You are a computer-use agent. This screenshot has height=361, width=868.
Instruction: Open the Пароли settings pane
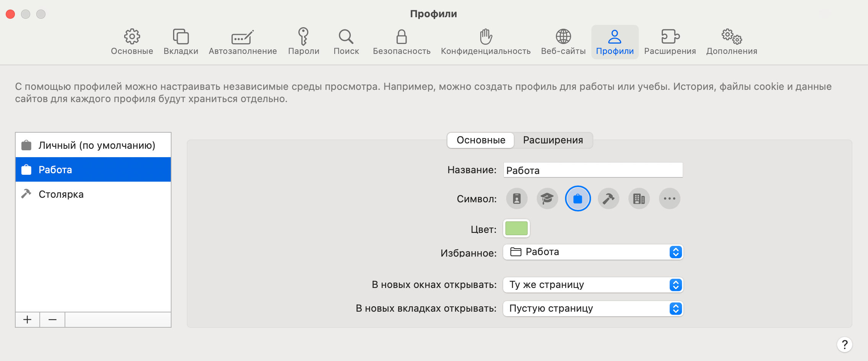coord(303,42)
